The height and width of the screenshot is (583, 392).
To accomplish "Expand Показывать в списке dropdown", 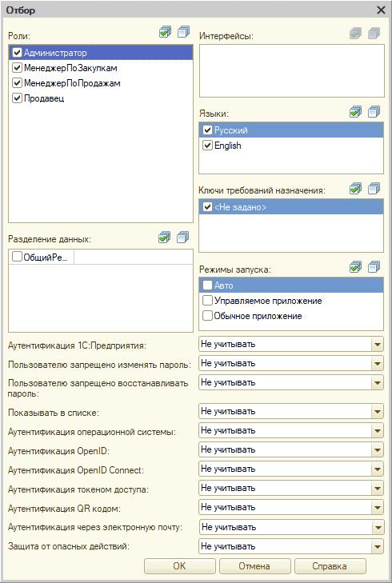I will click(x=378, y=412).
